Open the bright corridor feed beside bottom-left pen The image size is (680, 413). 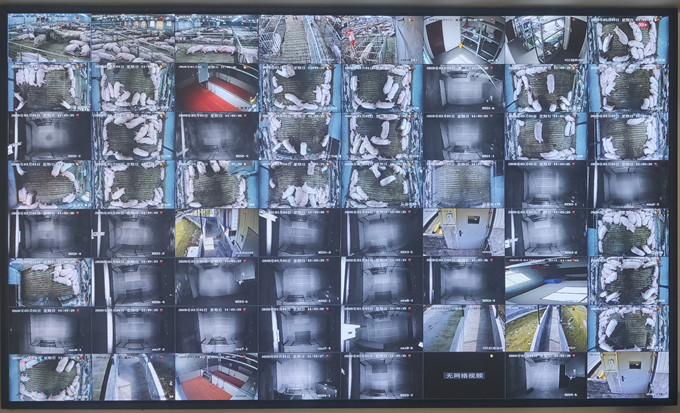(x=133, y=376)
